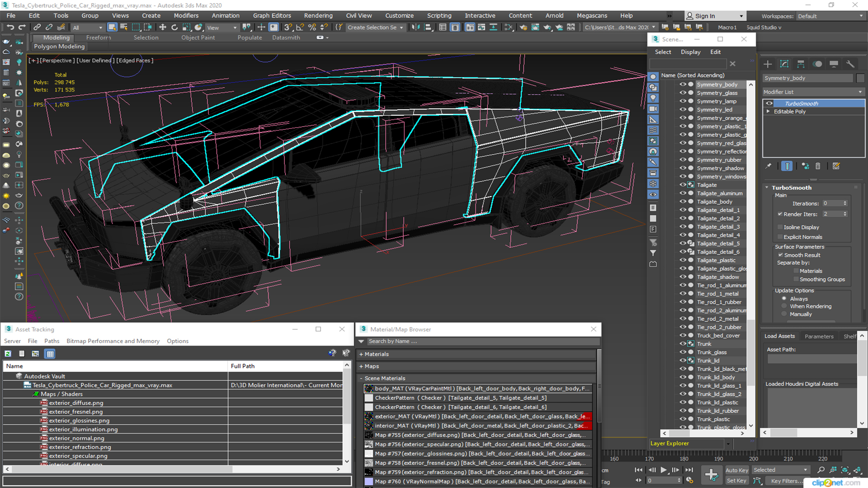Screen dimensions: 868x488
Task: Click the Auto Key button
Action: pos(736,470)
